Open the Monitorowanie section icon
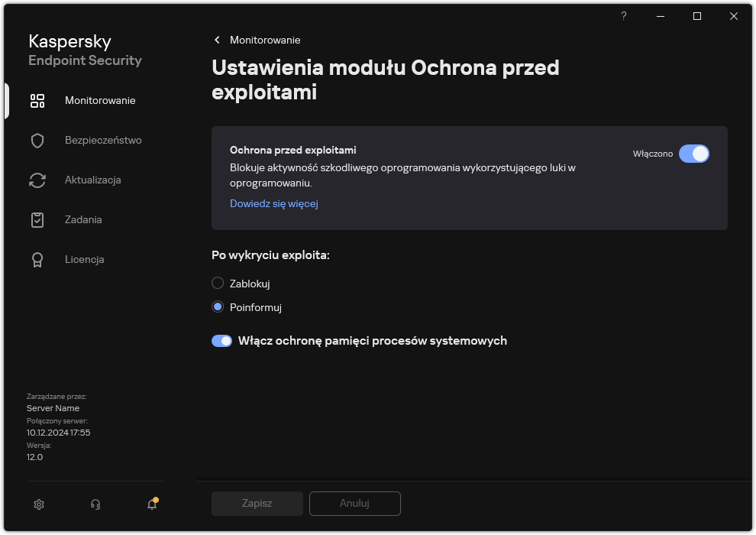Image resolution: width=756 pixels, height=535 pixels. pyautogui.click(x=37, y=100)
